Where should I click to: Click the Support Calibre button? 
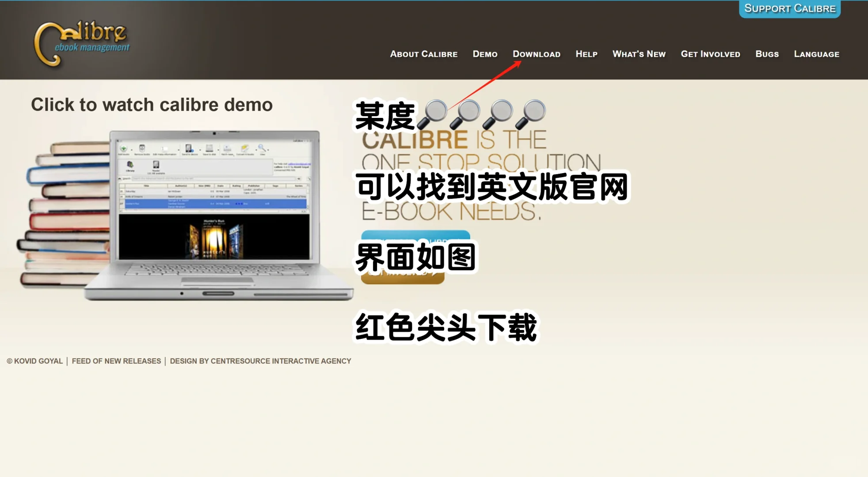[790, 9]
